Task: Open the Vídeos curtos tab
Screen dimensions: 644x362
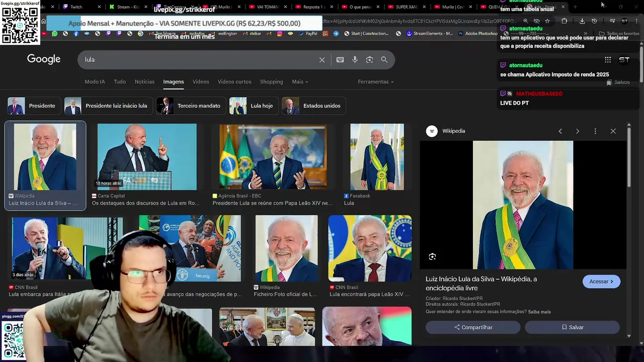Action: pyautogui.click(x=234, y=82)
